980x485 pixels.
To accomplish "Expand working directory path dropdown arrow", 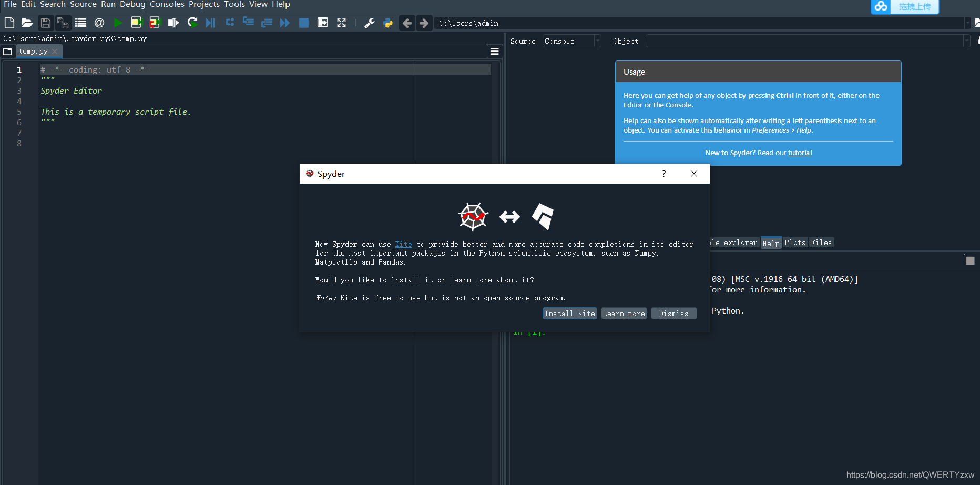I will click(x=967, y=23).
